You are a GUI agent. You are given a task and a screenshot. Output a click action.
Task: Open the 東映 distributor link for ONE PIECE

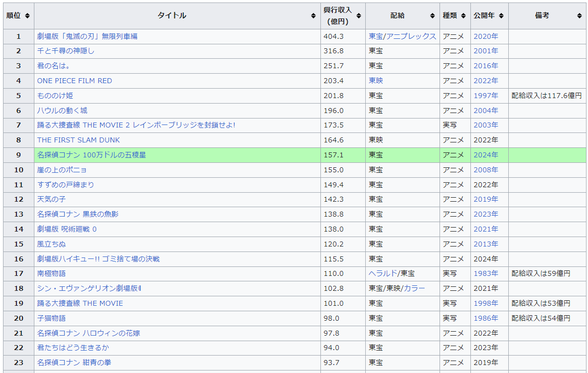tap(376, 81)
